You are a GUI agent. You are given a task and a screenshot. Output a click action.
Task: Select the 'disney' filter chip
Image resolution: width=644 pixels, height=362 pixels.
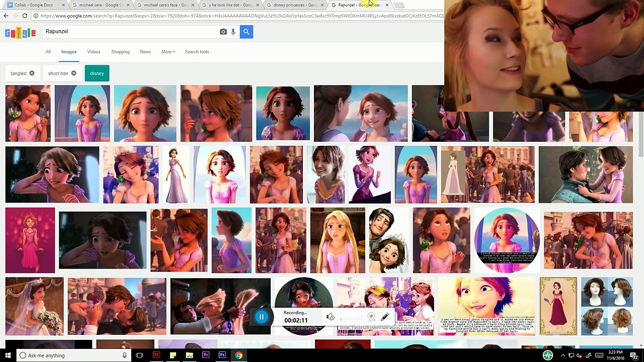pos(97,73)
